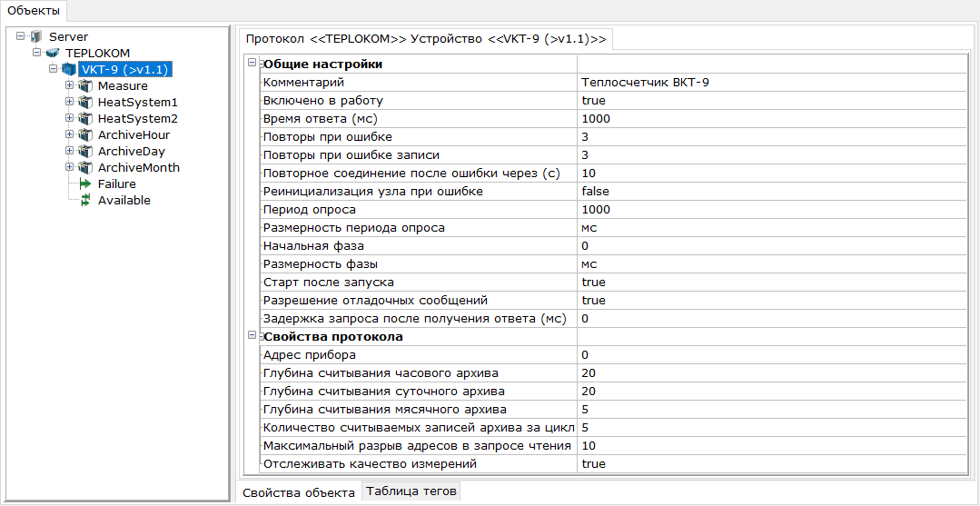Click the HeatSystem2 group icon
The width and height of the screenshot is (980, 506).
(85, 118)
